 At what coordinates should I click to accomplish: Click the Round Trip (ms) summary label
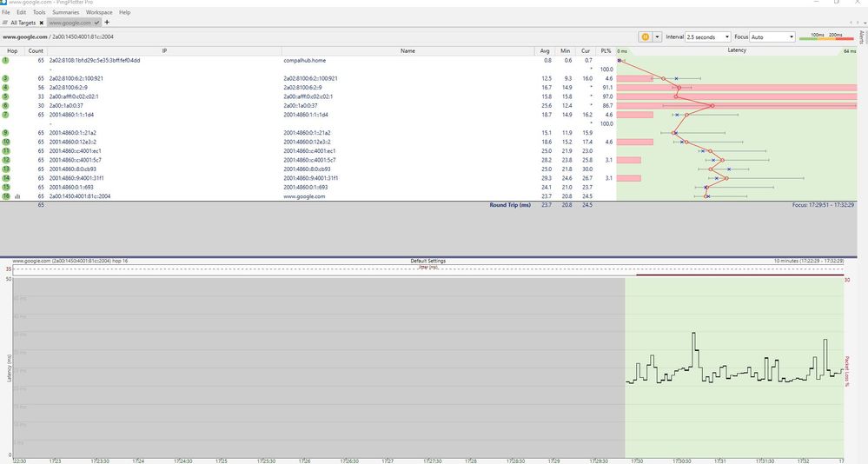(x=510, y=205)
